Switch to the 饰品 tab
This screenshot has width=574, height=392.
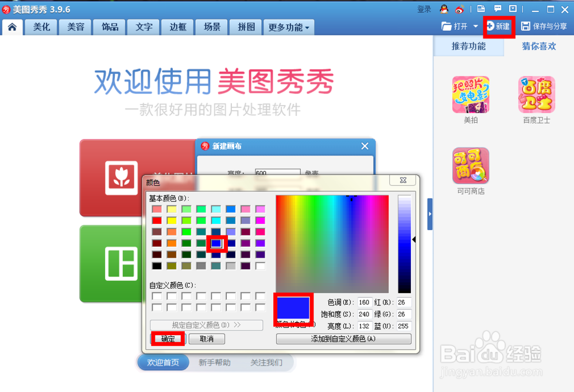point(110,27)
